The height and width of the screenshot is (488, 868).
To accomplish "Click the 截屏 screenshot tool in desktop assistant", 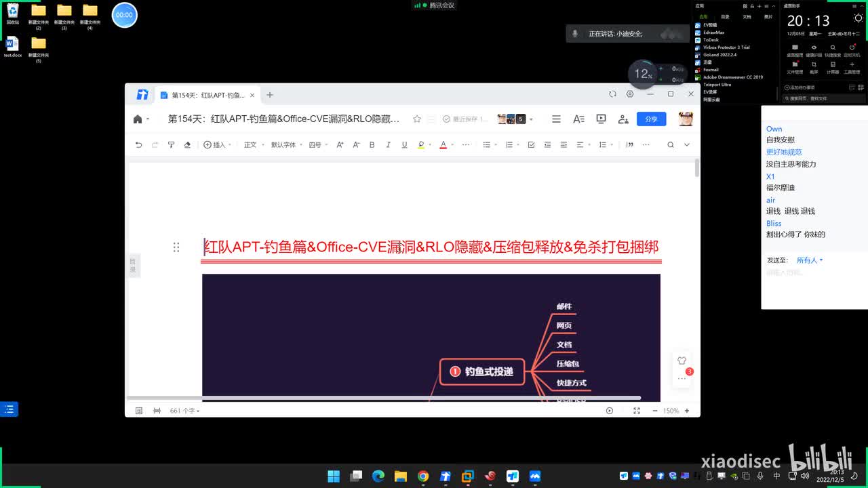I will (x=814, y=68).
